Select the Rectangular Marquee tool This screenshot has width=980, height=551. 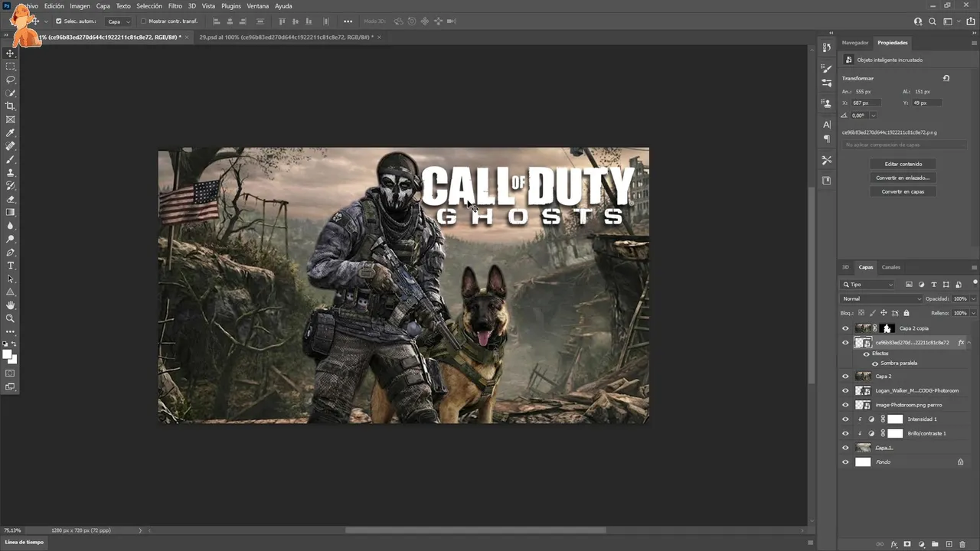[x=11, y=67]
